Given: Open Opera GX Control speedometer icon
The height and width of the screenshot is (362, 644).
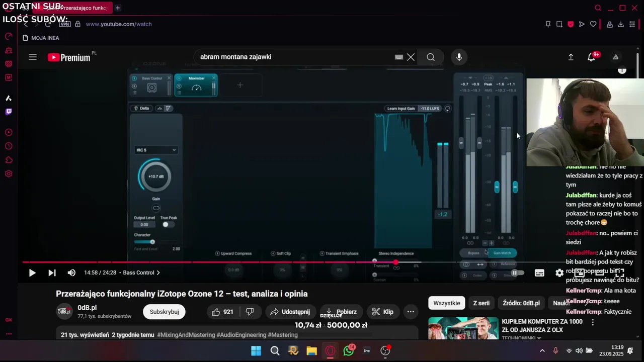Looking at the screenshot, I should tap(9, 36).
